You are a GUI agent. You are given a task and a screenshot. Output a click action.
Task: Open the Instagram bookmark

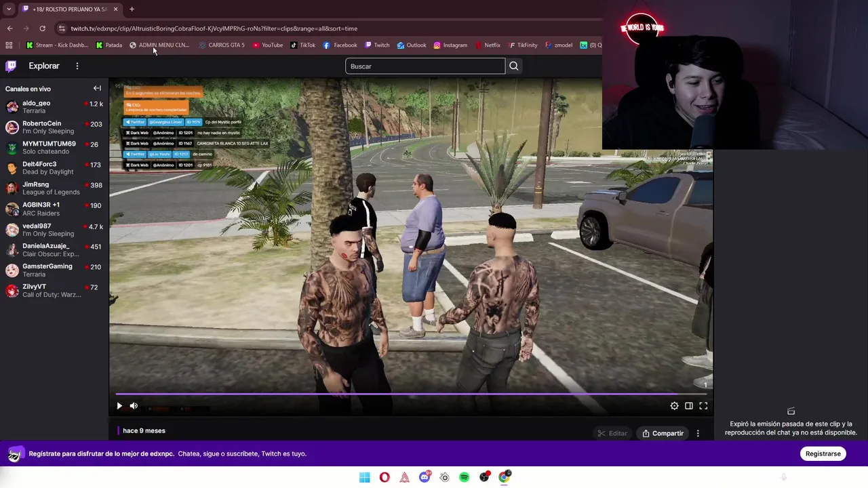tap(450, 45)
